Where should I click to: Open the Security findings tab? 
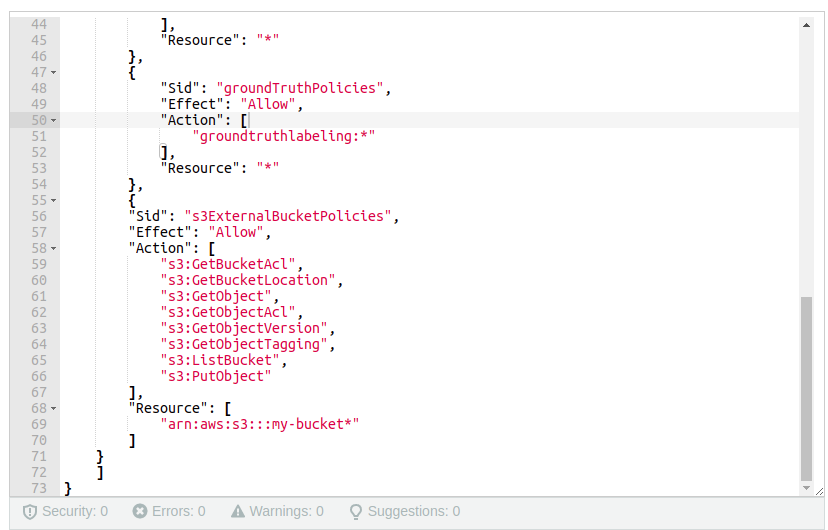point(65,512)
